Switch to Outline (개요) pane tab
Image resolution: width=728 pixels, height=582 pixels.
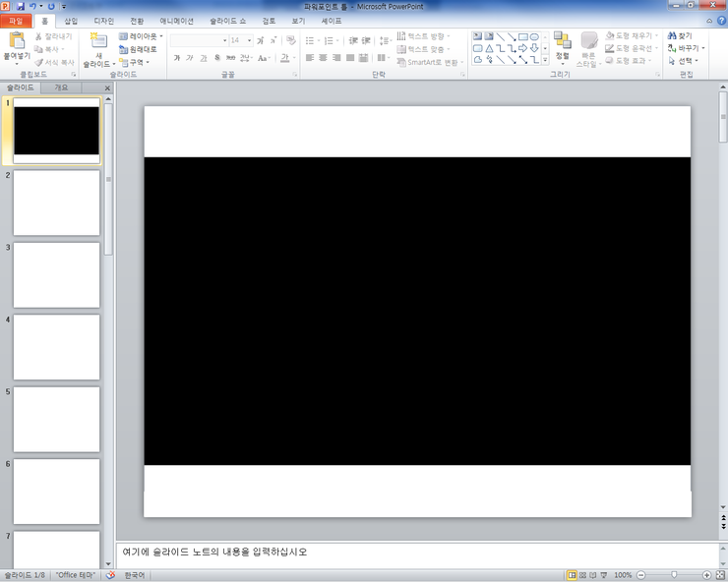pyautogui.click(x=61, y=87)
